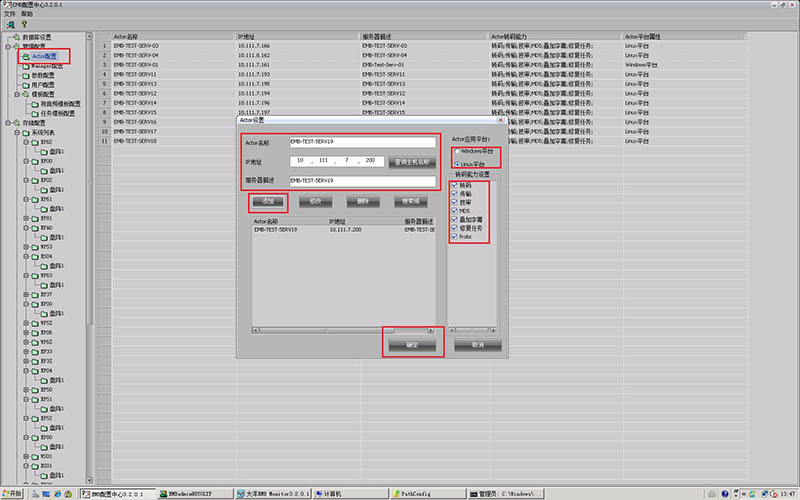This screenshot has width=800, height=500.
Task: Click the Actor平台属性 column header
Action: click(684, 37)
